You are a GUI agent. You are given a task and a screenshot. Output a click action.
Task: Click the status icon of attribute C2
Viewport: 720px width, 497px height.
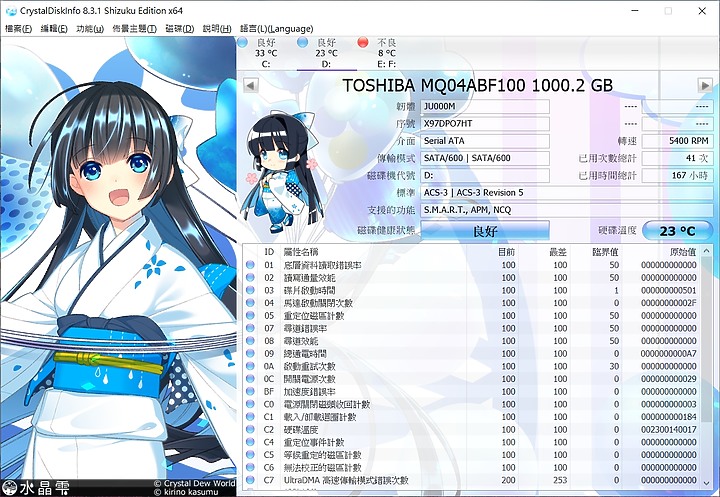(x=250, y=429)
